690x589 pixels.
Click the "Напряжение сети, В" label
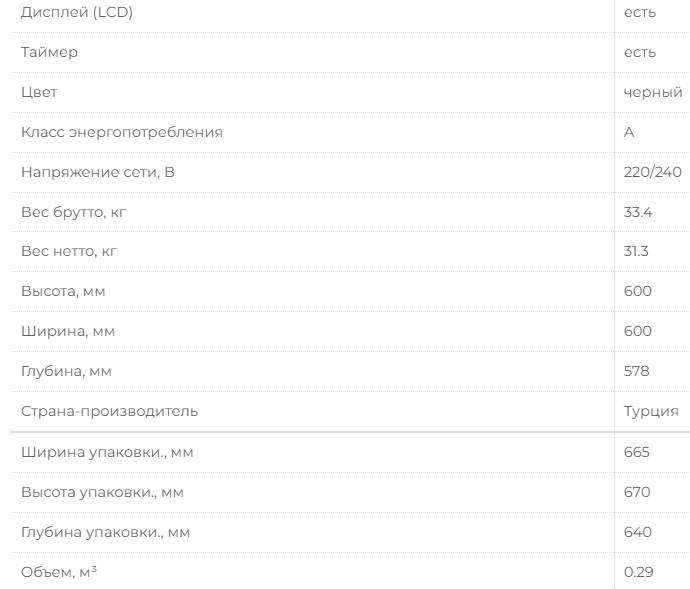(x=98, y=172)
